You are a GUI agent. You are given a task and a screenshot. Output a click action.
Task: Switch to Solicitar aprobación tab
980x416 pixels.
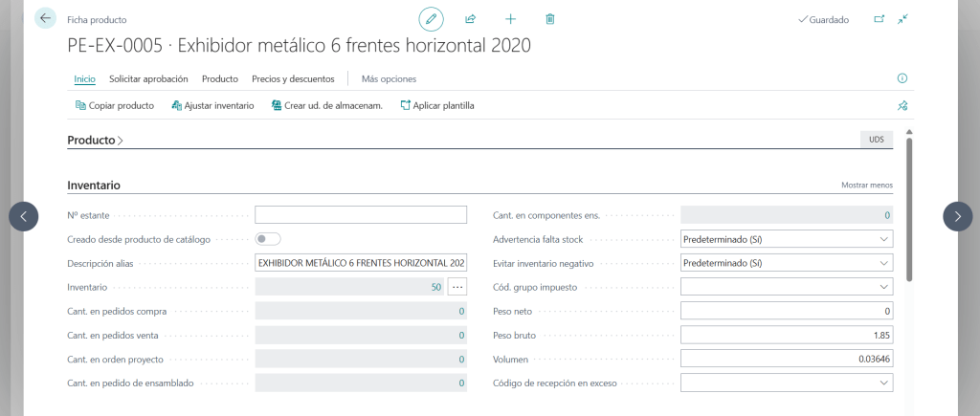pyautogui.click(x=148, y=78)
